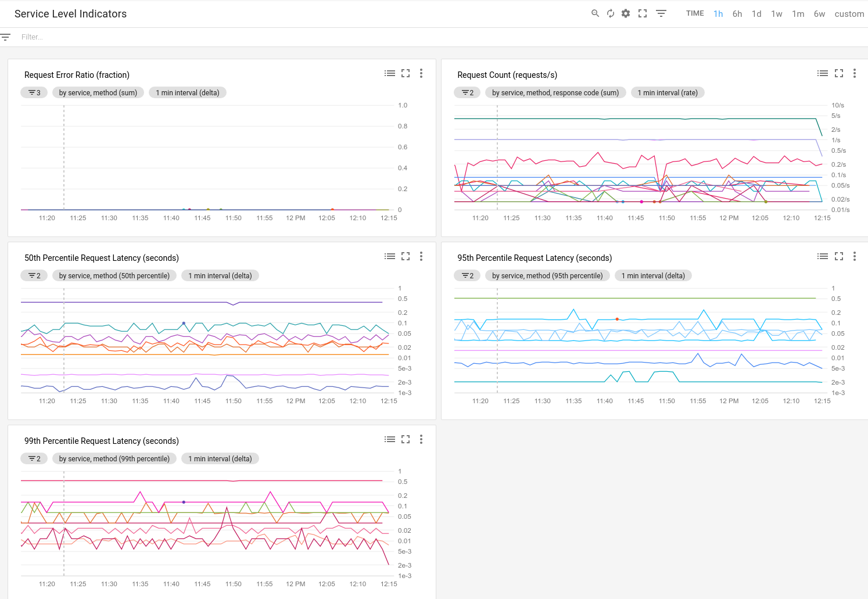Open more options on Request Error Ratio chart

pos(421,73)
